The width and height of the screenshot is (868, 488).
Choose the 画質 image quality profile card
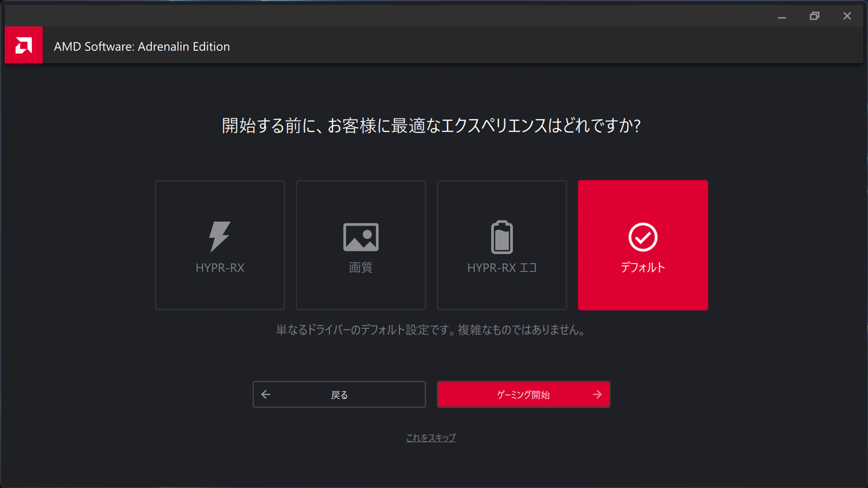click(x=361, y=245)
